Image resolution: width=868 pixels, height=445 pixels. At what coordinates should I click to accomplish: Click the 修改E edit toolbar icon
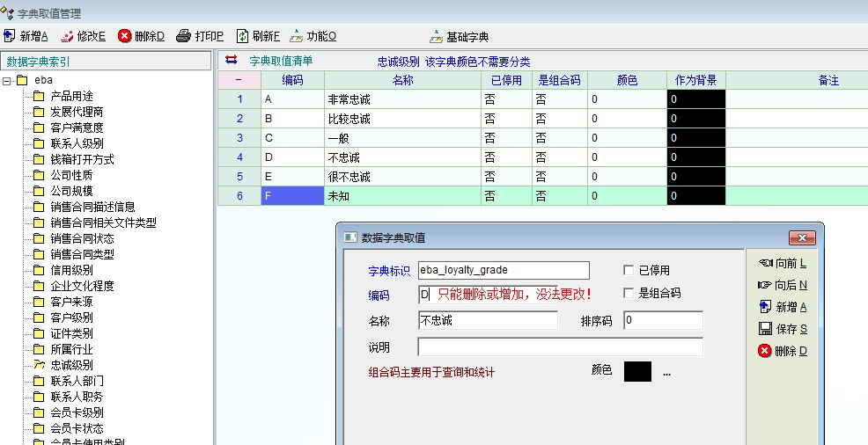[67, 36]
